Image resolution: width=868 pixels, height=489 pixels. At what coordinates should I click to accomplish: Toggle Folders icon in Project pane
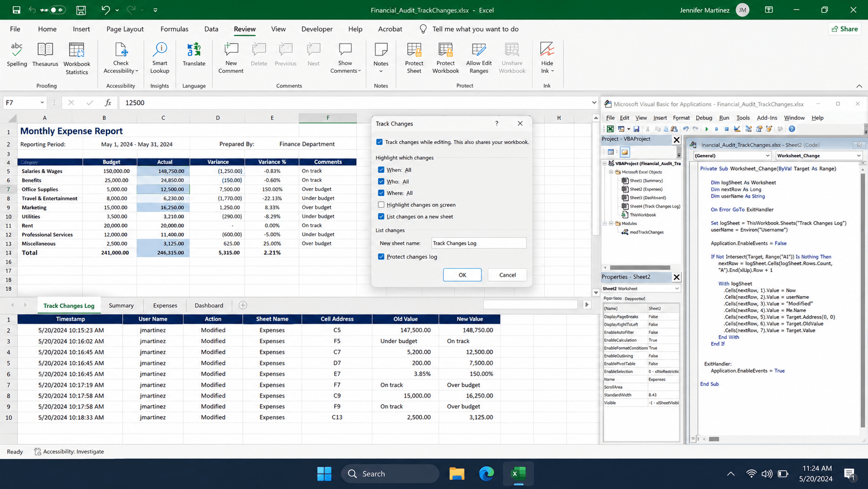625,152
